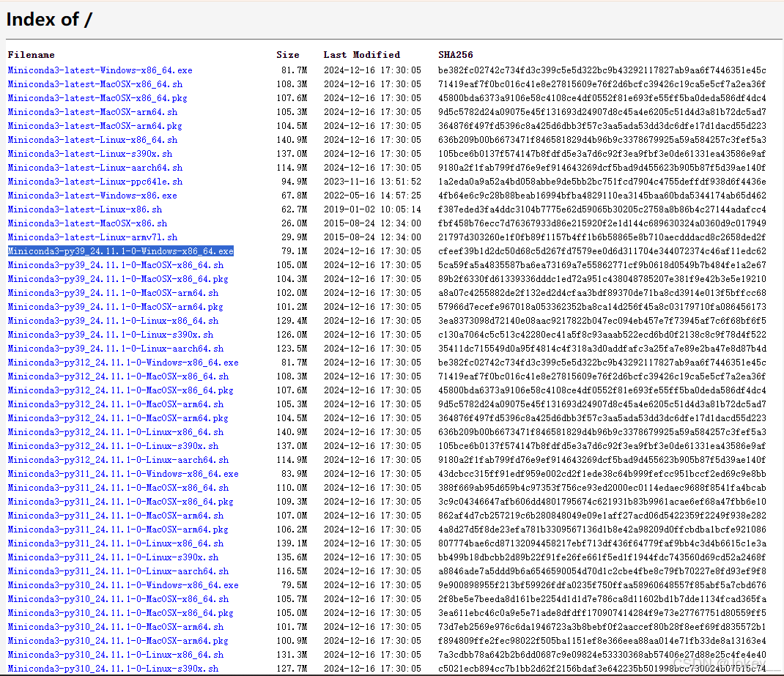This screenshot has height=676, width=784.
Task: Click the 'Index of /' page heading
Action: point(50,20)
